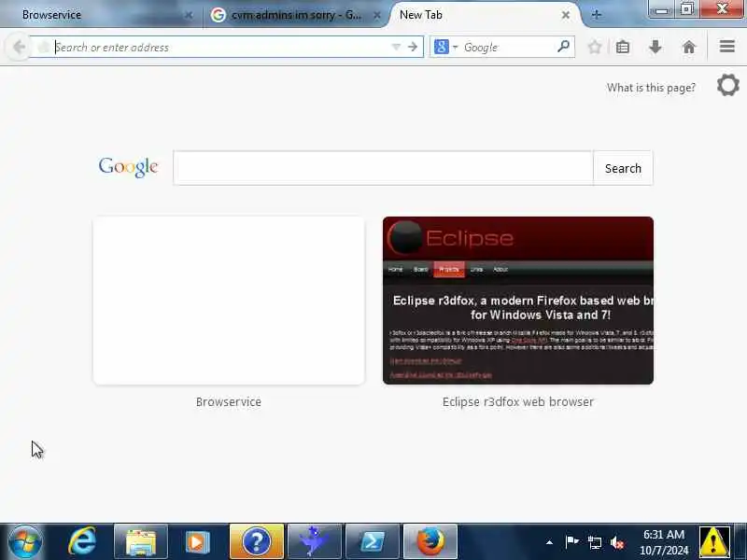Click the yellow warning triangle icon
Viewport: 747px width, 560px height.
coord(713,541)
